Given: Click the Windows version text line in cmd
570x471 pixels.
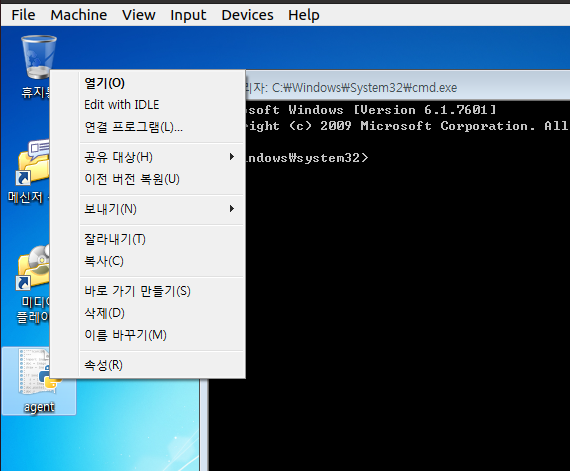Looking at the screenshot, I should pos(371,110).
